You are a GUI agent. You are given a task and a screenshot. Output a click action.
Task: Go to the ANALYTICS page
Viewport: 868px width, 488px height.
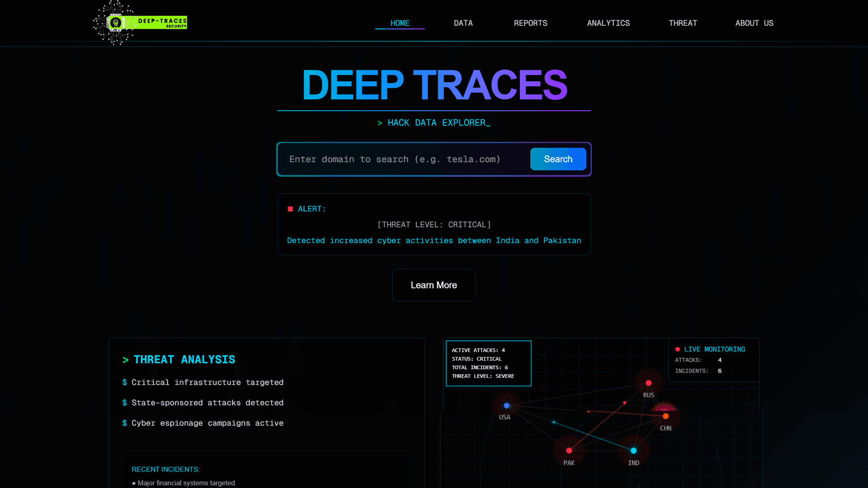click(x=608, y=23)
